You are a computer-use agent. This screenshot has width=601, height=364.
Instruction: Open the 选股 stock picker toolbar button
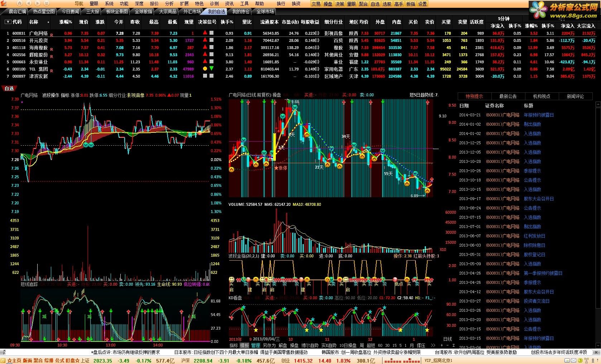tap(387, 4)
